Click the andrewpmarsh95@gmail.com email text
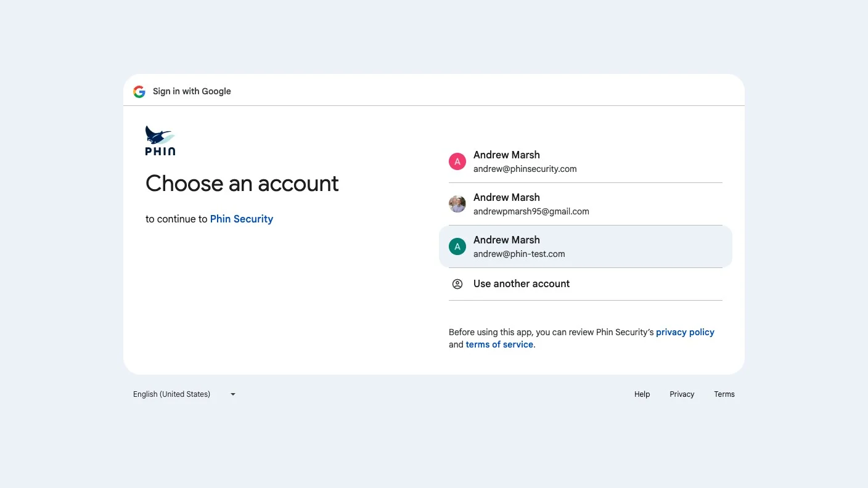868x488 pixels. 531,211
